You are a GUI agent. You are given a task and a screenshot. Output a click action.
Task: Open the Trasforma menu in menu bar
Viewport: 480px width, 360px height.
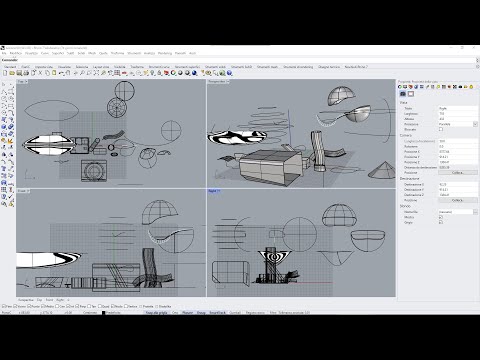click(117, 53)
